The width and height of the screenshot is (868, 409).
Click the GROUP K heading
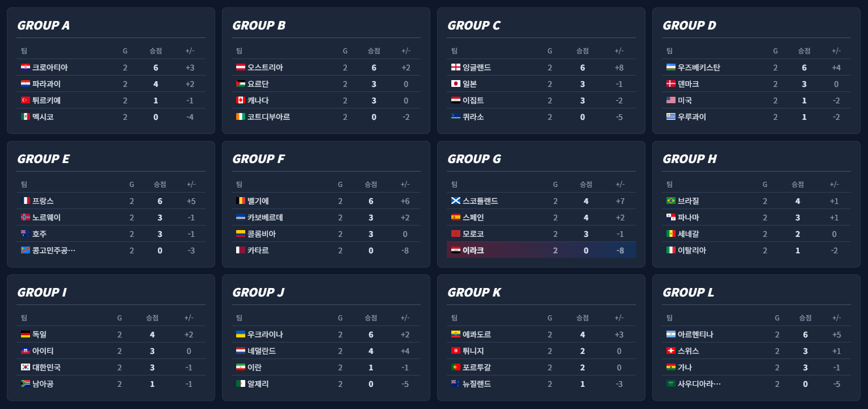tap(474, 293)
